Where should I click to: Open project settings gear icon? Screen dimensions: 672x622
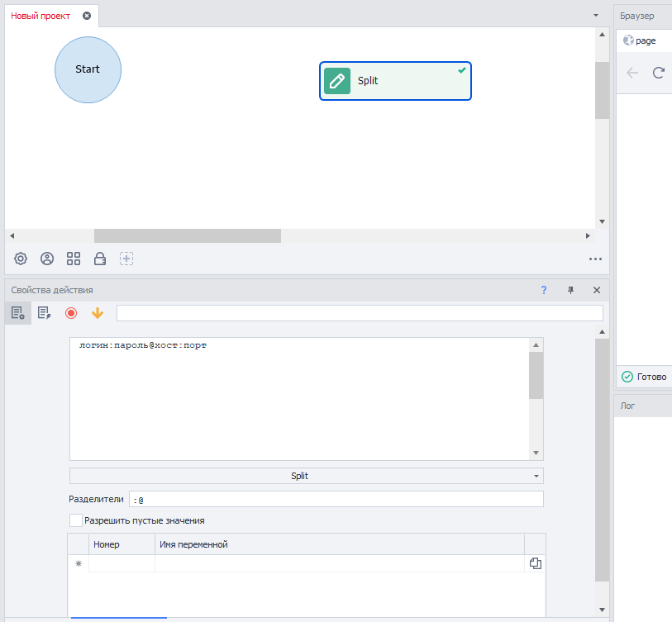coord(21,259)
